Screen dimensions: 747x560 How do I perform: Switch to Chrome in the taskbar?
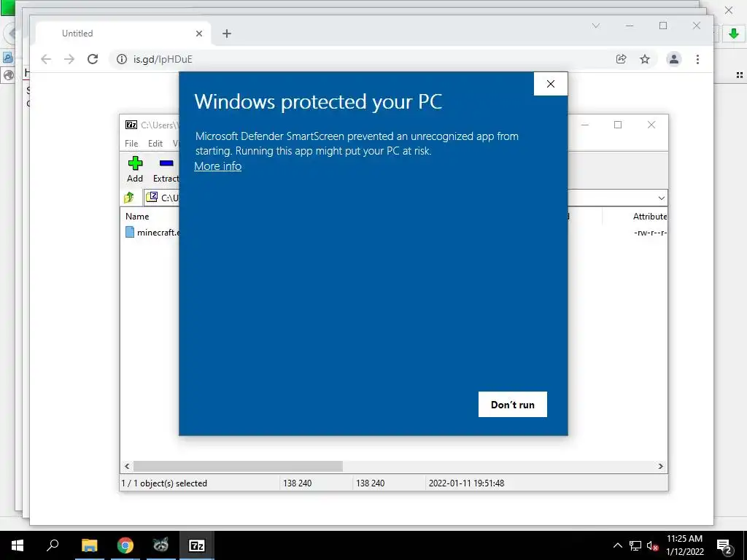[x=125, y=545]
